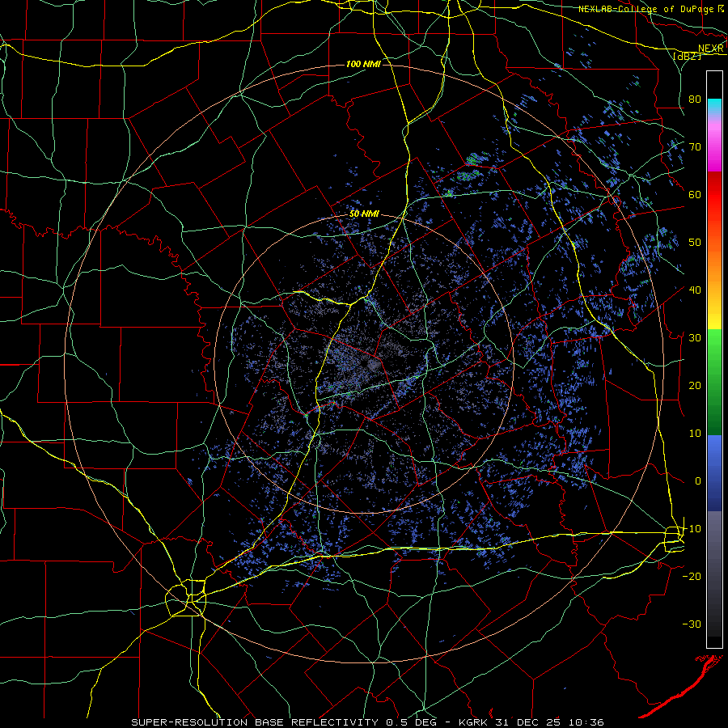Click the 20 value on the reflectivity scale
Screen dimensions: 728x728
pos(695,385)
